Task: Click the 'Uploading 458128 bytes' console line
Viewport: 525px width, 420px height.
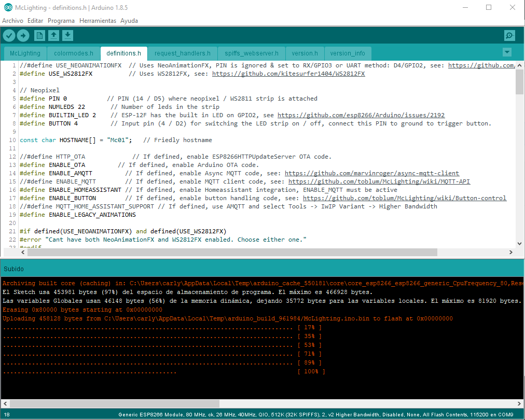Action: point(228,318)
